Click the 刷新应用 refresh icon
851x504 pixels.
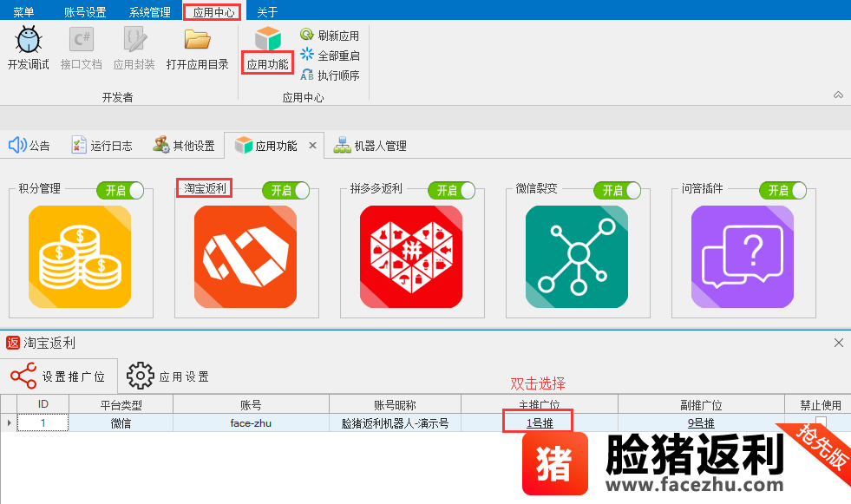coord(306,35)
